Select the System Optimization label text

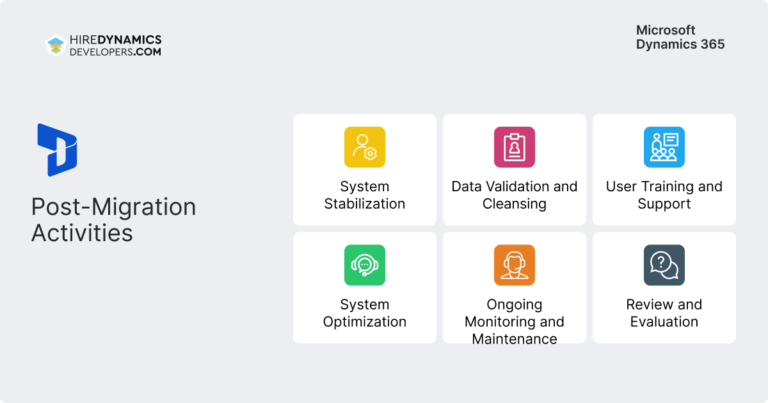point(364,313)
